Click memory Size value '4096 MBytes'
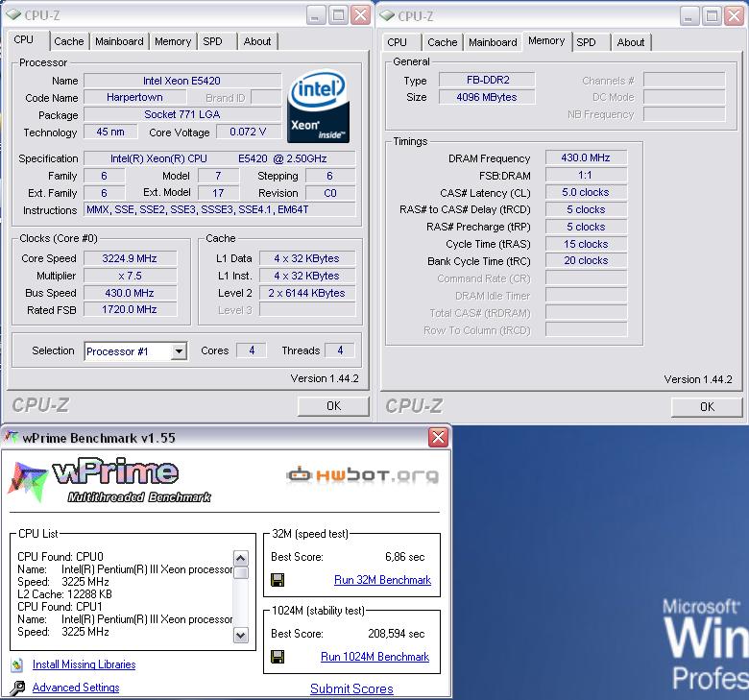The height and width of the screenshot is (700, 749). [487, 97]
